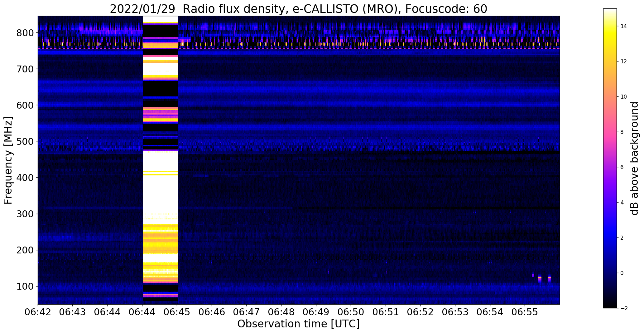Click the dB colorbar gradient strip

point(610,159)
